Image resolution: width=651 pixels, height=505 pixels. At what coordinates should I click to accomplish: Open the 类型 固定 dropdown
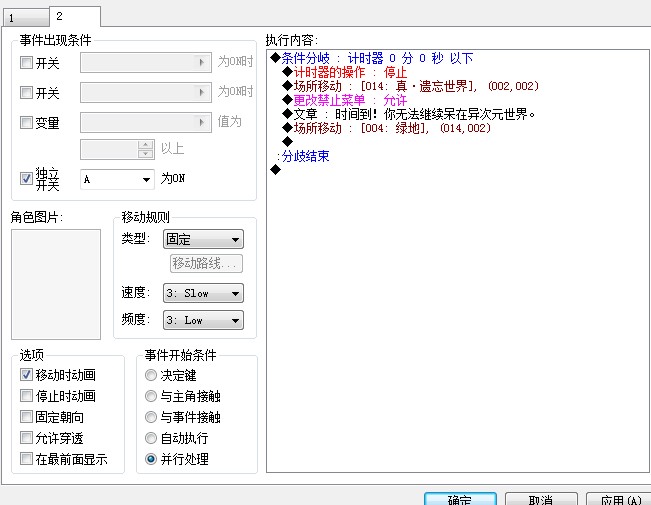[x=203, y=239]
